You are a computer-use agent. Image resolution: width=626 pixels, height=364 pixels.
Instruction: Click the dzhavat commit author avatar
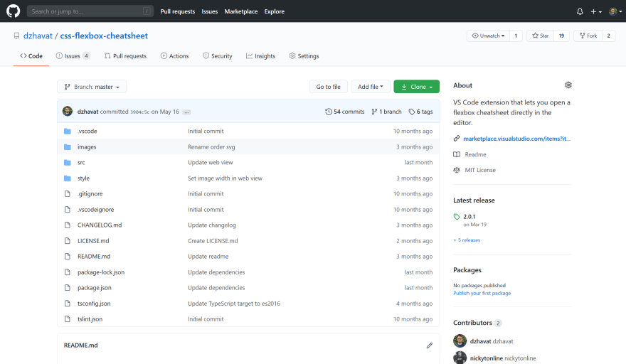[x=68, y=112]
